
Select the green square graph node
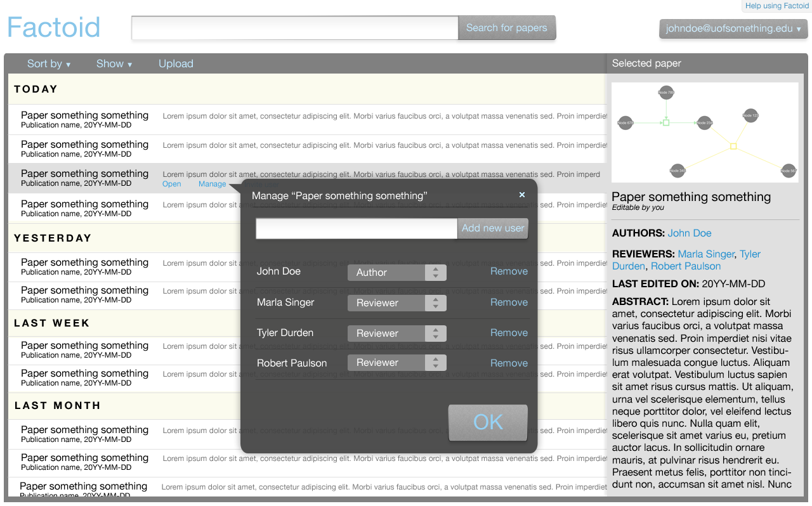[x=665, y=122]
